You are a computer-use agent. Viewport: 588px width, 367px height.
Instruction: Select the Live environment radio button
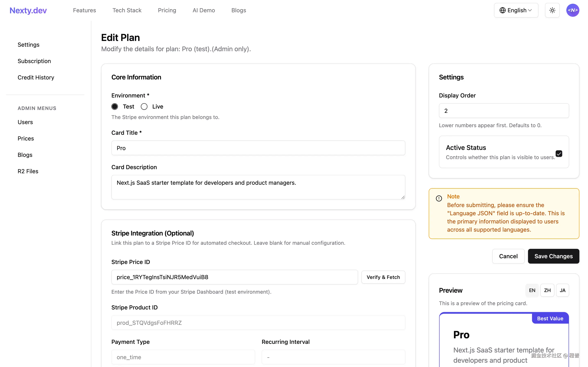(x=144, y=106)
